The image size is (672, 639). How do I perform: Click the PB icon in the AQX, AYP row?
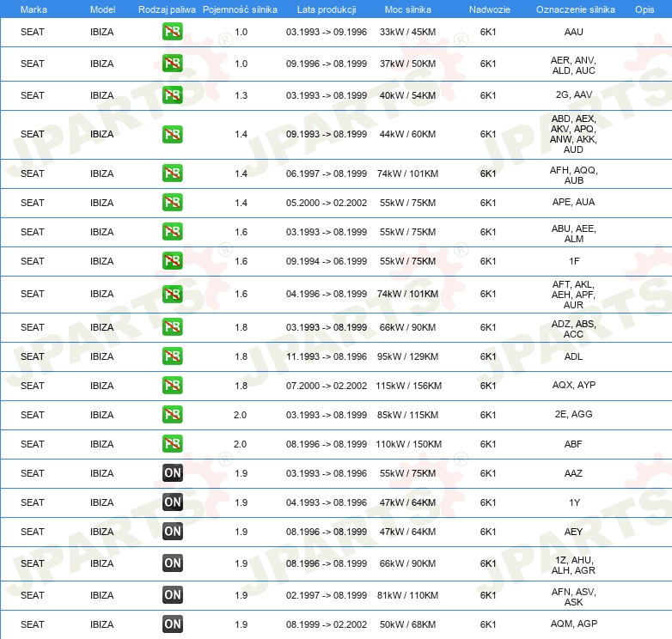[x=173, y=386]
